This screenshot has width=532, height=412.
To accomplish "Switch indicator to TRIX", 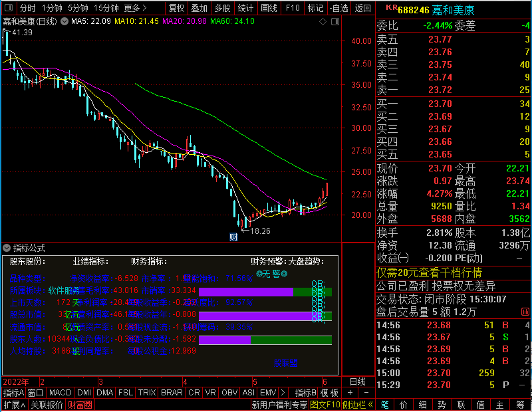I will pyautogui.click(x=147, y=393).
